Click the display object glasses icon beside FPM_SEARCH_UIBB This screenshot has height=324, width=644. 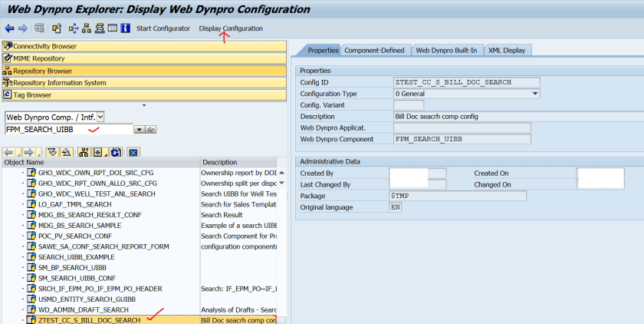click(x=151, y=130)
